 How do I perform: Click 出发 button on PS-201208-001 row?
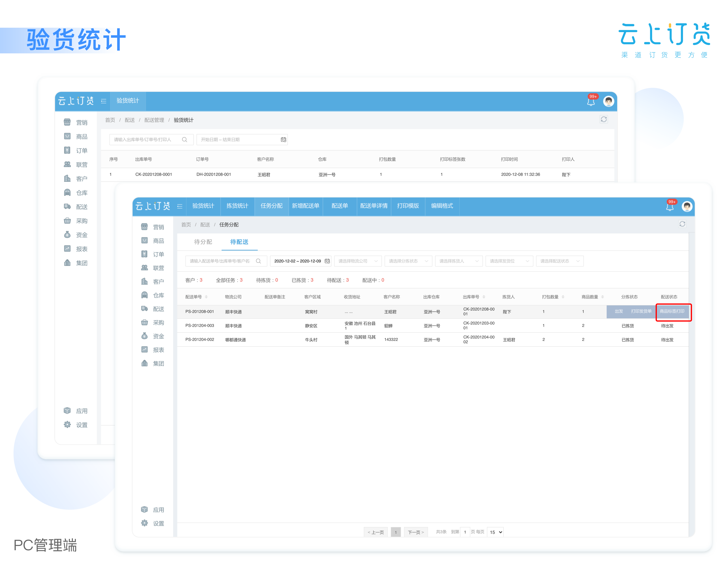pyautogui.click(x=619, y=311)
